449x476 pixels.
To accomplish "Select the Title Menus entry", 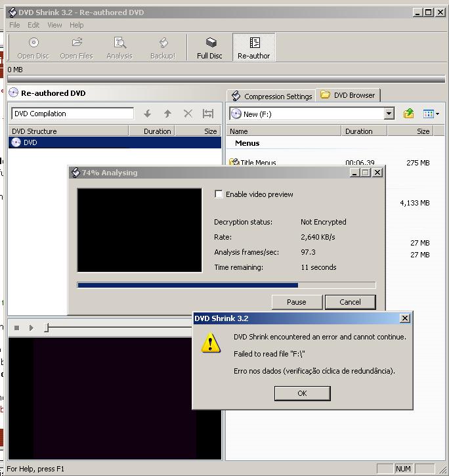I will pos(258,163).
